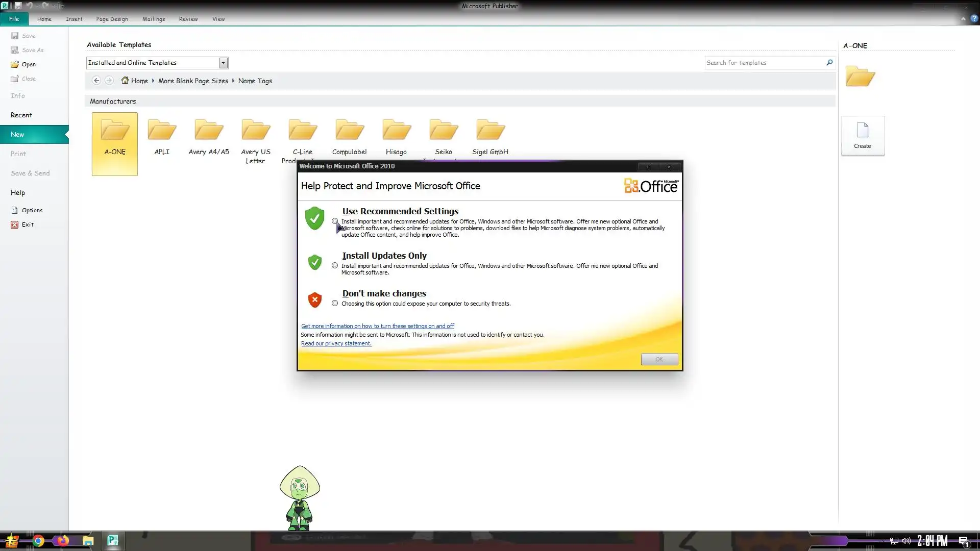The width and height of the screenshot is (980, 551).
Task: Open the Page Design ribbon tab
Action: (112, 19)
